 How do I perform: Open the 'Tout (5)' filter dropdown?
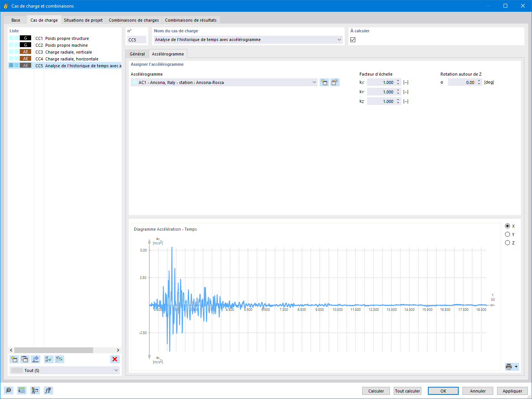point(116,370)
